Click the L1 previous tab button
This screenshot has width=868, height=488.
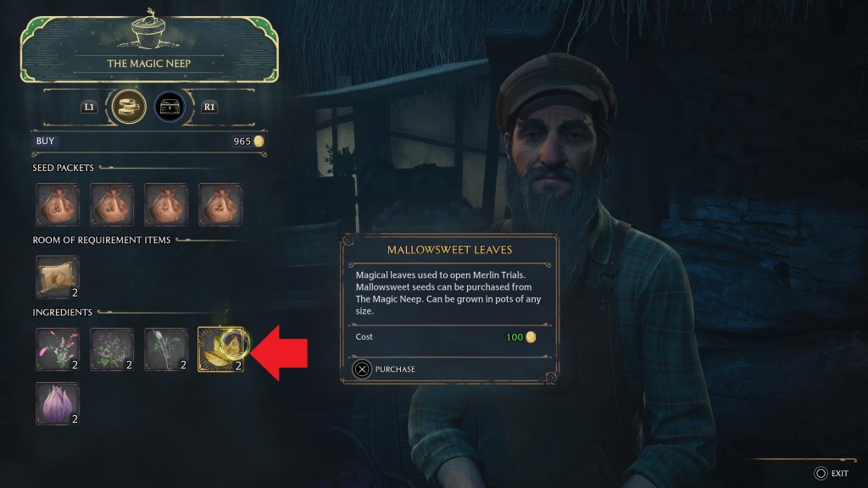pos(89,107)
